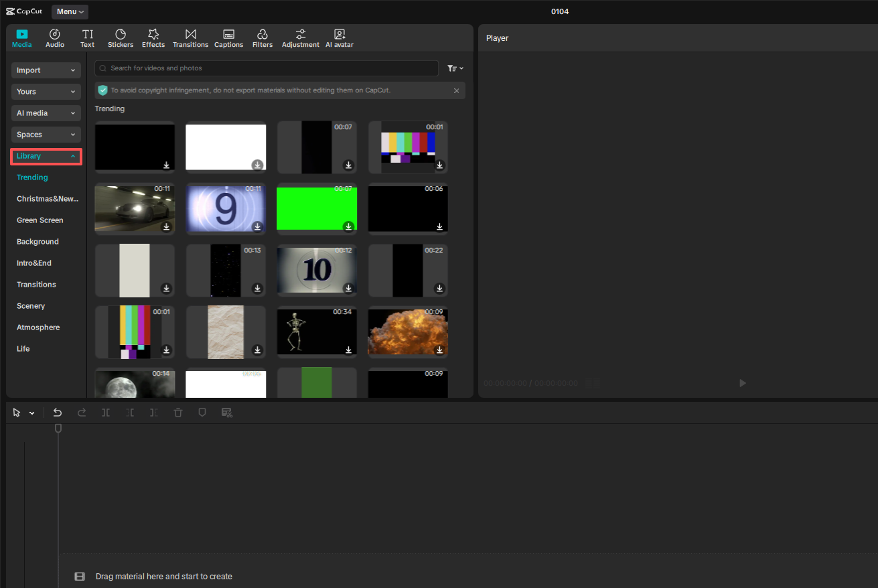The image size is (878, 588).
Task: Choose the Select cursor tool
Action: [x=16, y=413]
